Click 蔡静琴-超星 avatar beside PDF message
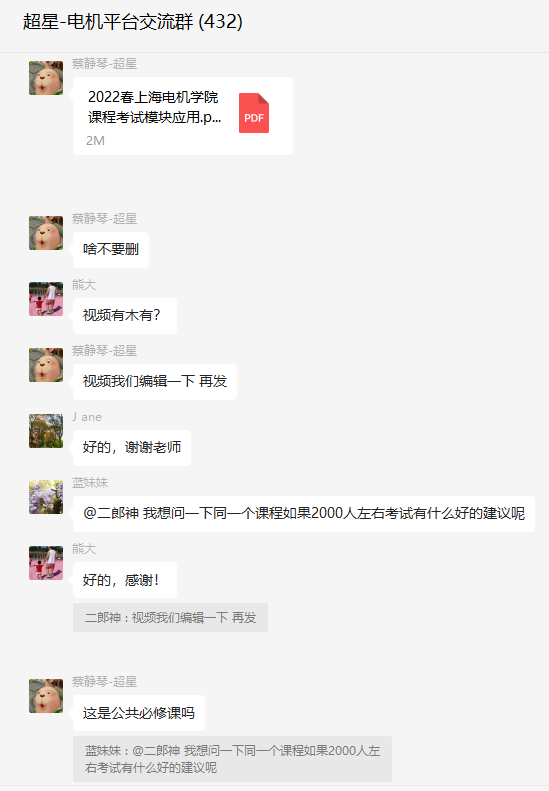The height and width of the screenshot is (791, 549). (x=46, y=78)
